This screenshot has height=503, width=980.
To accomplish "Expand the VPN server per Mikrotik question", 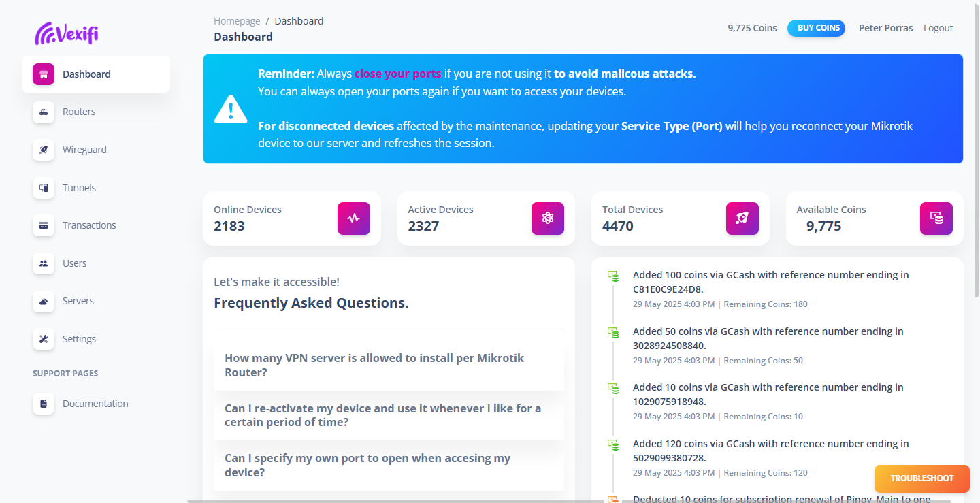I will pos(389,366).
